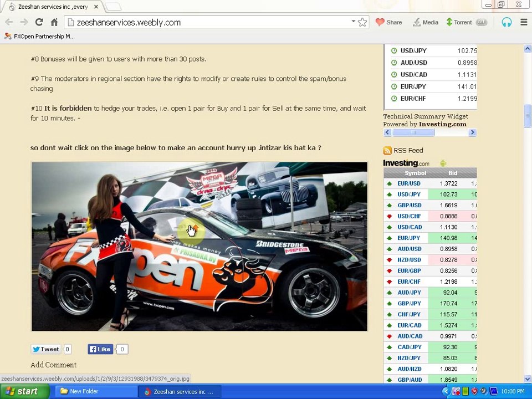Open Investing.com link under Technical Summary
The width and height of the screenshot is (532, 399).
[x=442, y=124]
